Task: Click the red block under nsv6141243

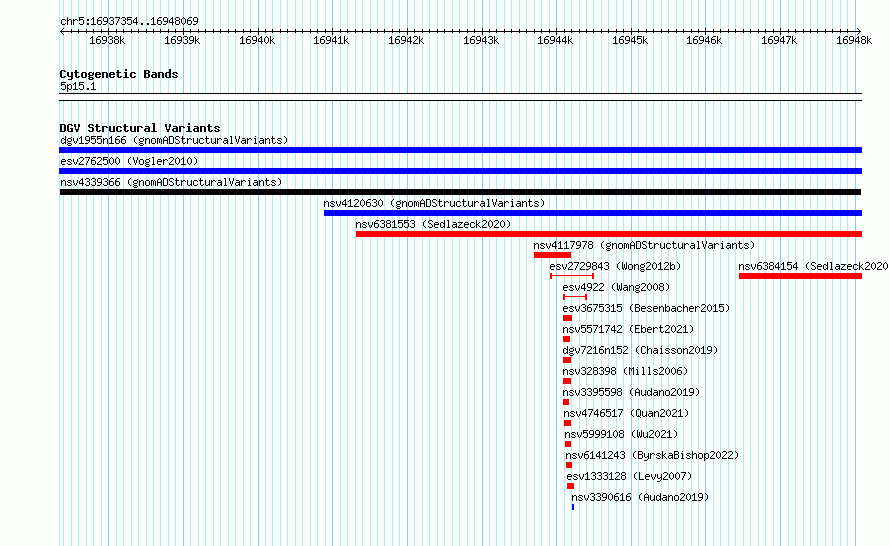Action: coord(569,465)
